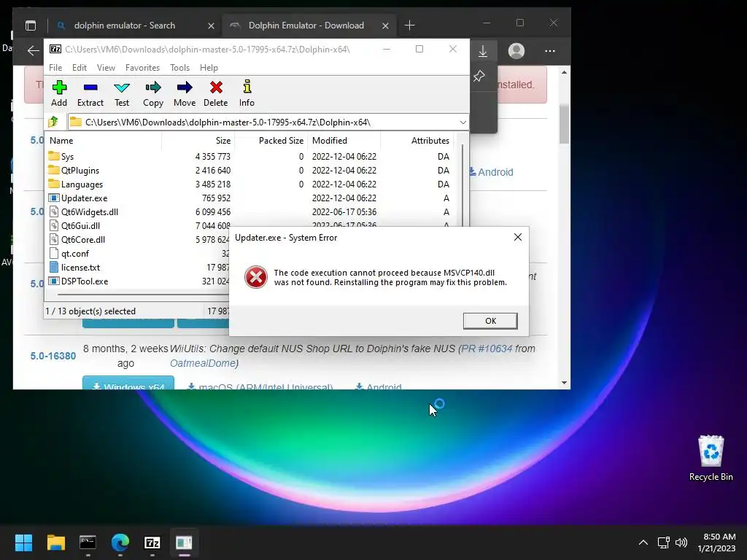Open a new Edge browser tab

click(409, 26)
